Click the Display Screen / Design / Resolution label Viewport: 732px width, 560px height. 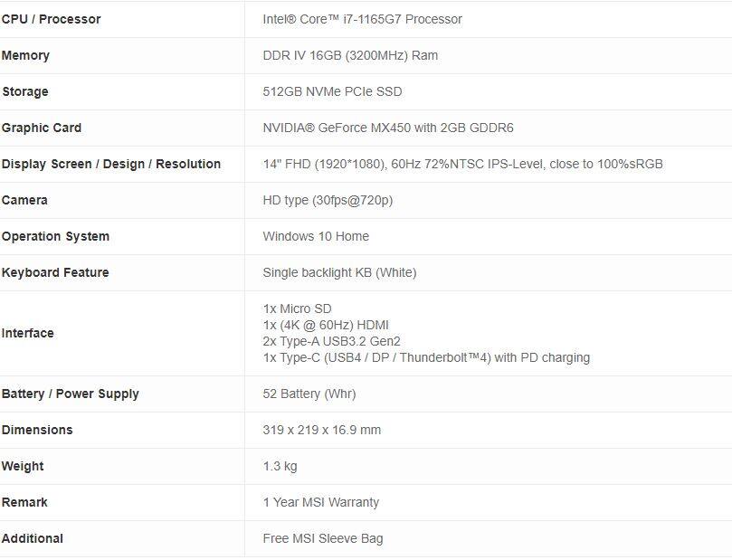tap(111, 164)
